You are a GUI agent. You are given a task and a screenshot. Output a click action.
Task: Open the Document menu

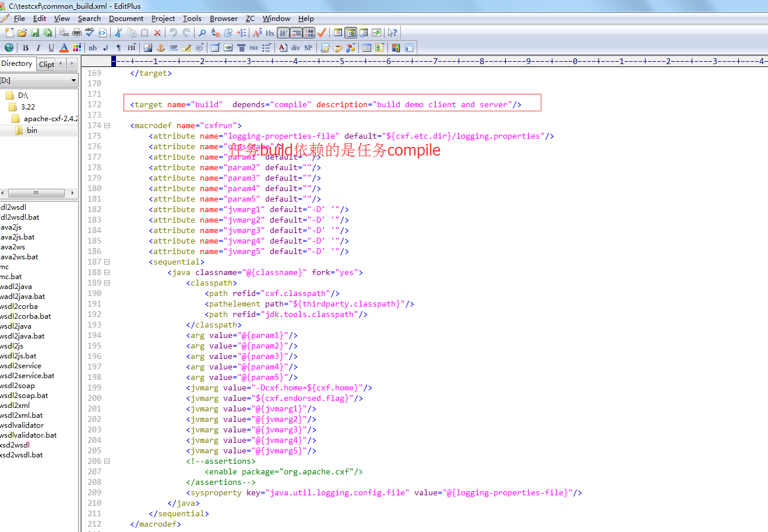point(126,19)
